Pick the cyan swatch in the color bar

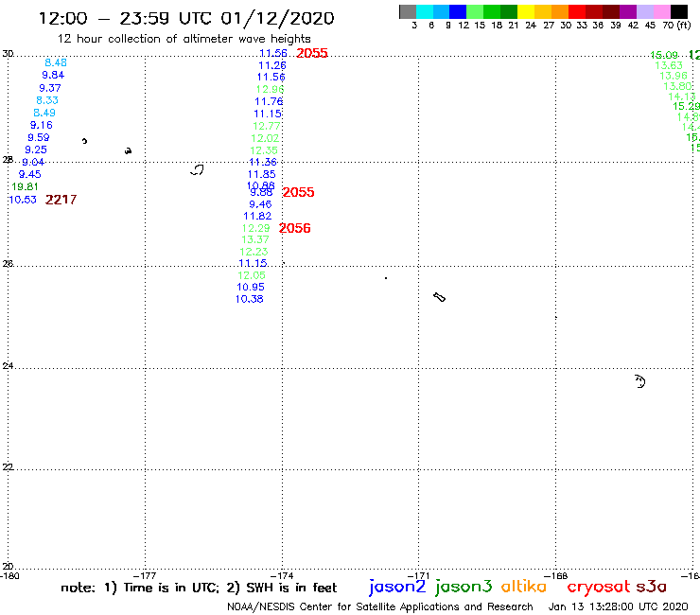(x=425, y=11)
